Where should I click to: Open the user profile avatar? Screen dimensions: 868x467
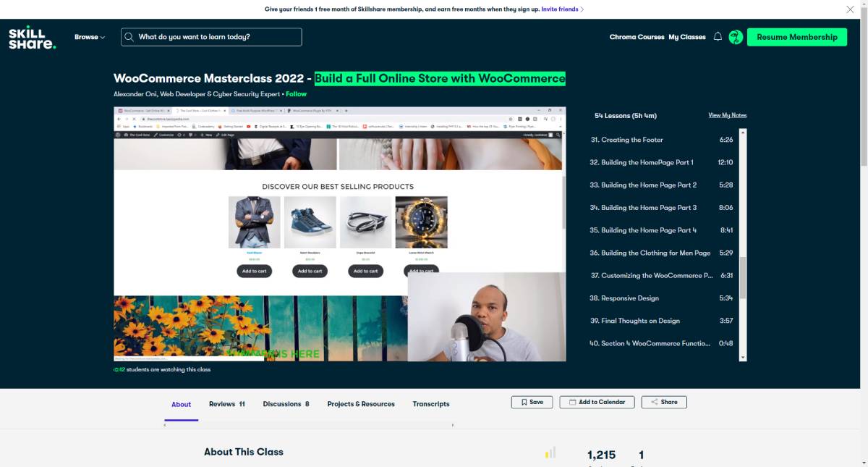736,37
